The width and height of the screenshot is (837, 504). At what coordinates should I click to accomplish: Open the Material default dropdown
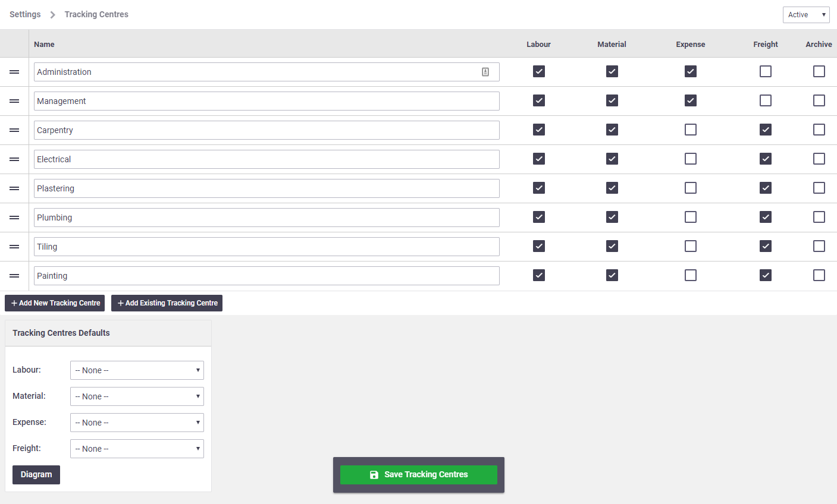[x=137, y=396]
